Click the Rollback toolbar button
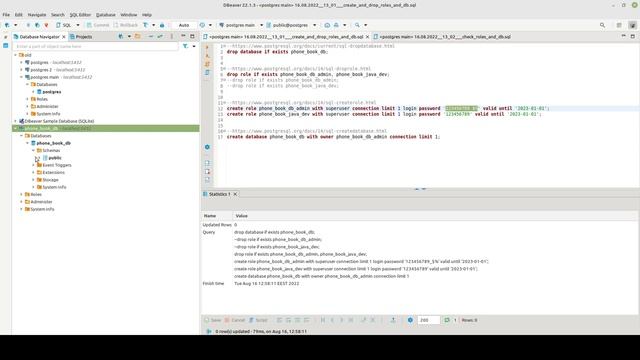 pos(126,25)
